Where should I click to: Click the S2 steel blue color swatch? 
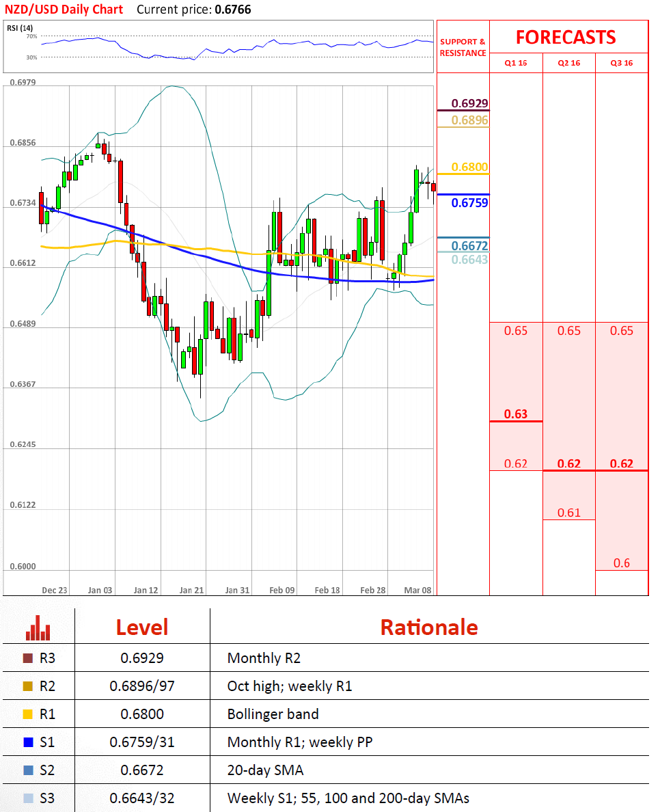tap(28, 770)
